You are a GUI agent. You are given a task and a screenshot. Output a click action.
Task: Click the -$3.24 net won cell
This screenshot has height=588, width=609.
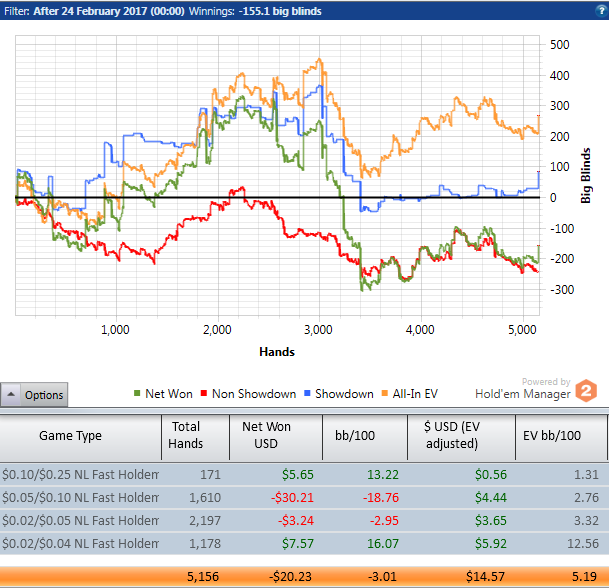click(x=296, y=520)
